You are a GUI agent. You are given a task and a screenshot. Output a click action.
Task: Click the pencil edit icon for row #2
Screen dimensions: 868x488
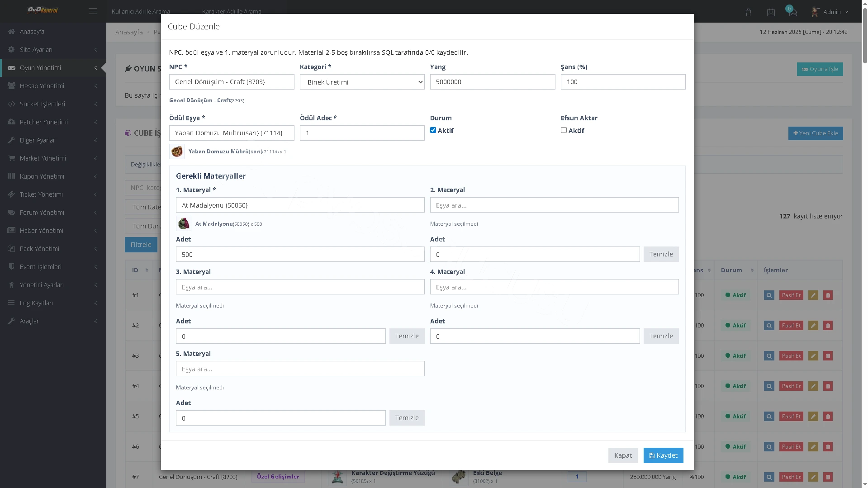click(x=813, y=326)
